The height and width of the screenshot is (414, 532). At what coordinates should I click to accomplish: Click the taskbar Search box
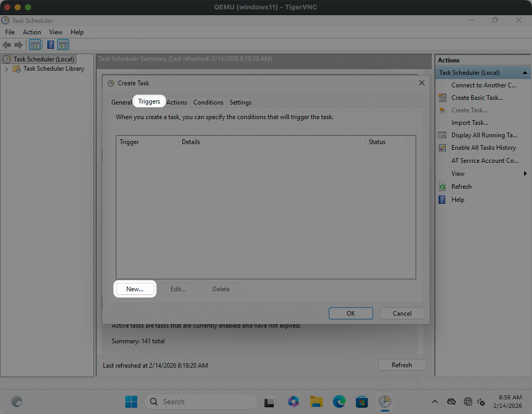[x=201, y=402]
